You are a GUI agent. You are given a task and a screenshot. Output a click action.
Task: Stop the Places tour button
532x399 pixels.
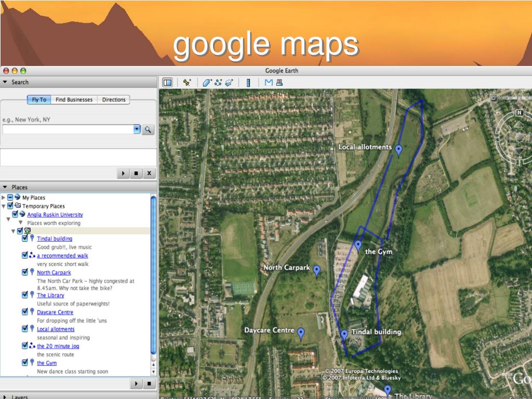149,383
